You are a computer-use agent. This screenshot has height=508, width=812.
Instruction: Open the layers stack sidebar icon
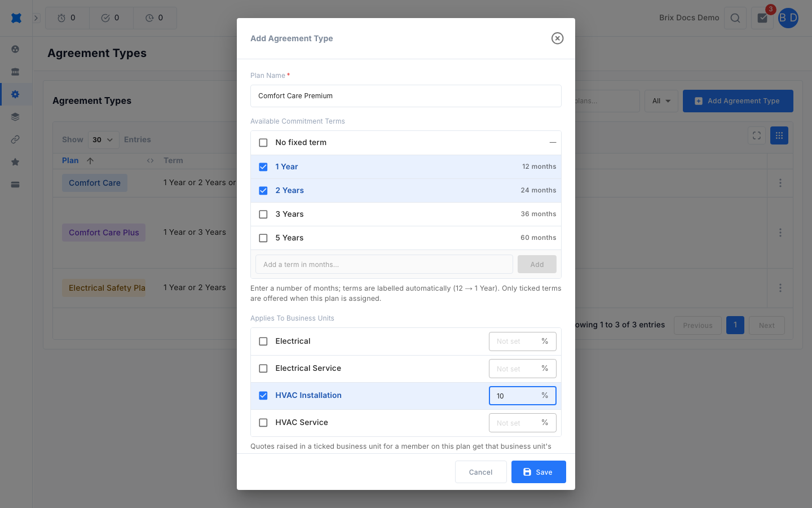tap(15, 117)
